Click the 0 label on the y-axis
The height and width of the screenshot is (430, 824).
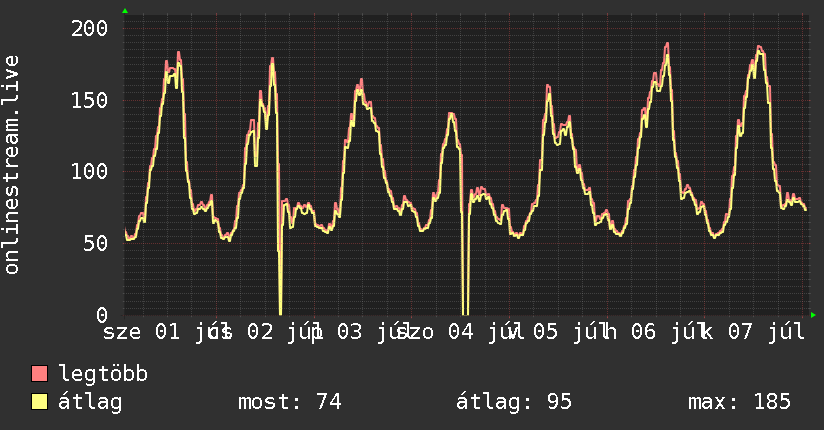[102, 315]
